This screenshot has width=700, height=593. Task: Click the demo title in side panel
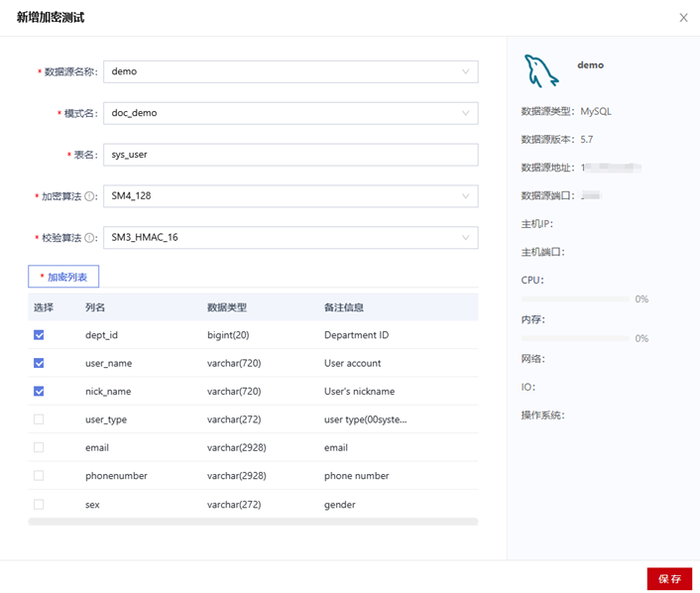click(x=590, y=65)
